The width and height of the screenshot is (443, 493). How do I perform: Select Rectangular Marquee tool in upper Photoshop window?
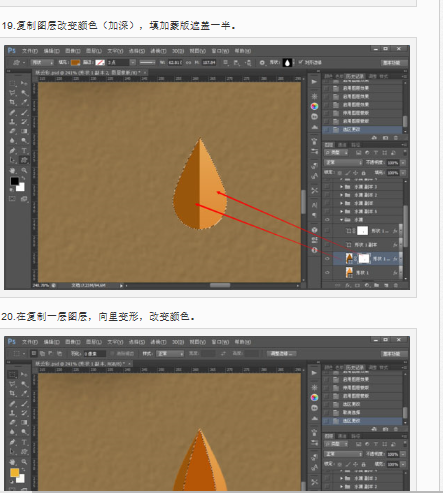tap(13, 83)
